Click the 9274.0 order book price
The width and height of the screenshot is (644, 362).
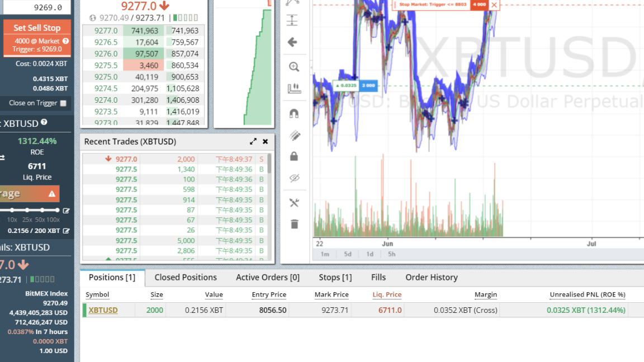[106, 100]
